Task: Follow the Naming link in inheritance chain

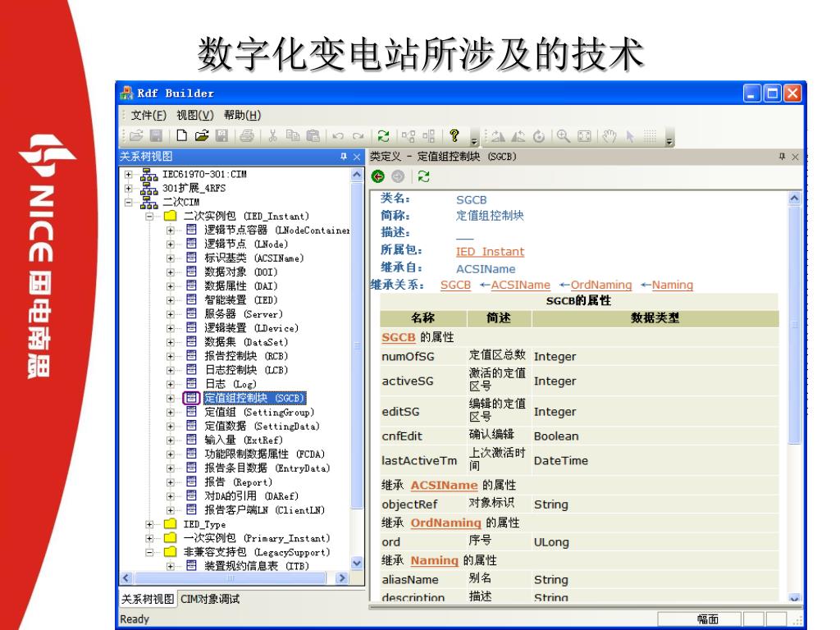Action: pos(672,285)
